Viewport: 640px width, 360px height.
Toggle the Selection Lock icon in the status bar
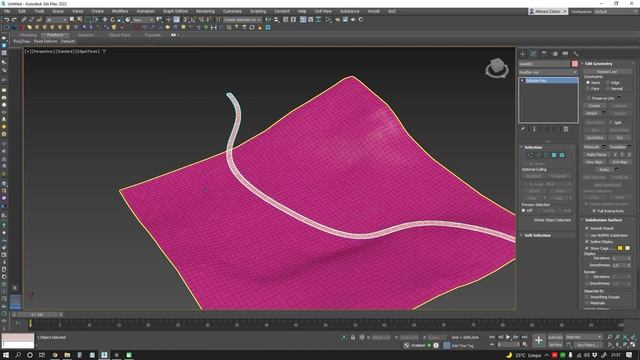(x=353, y=337)
